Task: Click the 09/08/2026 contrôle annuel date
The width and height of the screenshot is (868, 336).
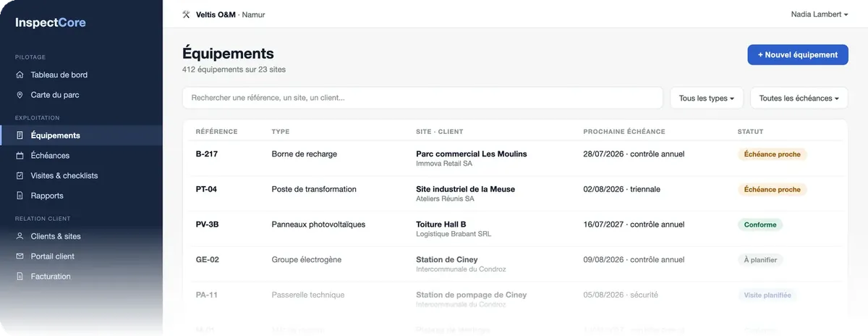Action: (634, 259)
